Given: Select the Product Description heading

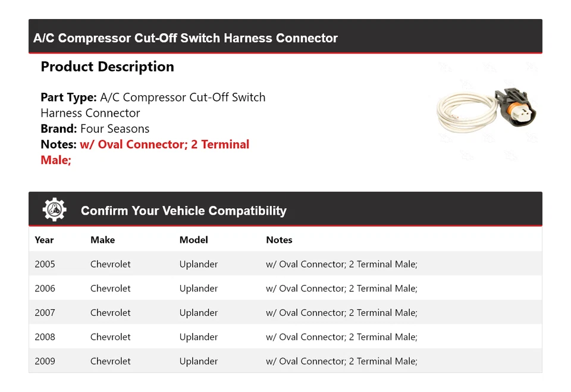Looking at the screenshot, I should (x=107, y=67).
